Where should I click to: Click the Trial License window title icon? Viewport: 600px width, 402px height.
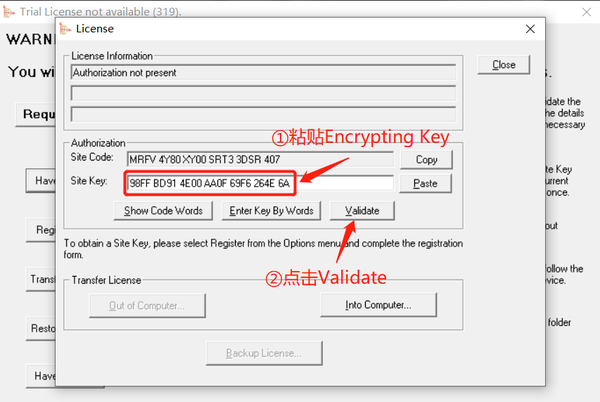click(x=9, y=12)
